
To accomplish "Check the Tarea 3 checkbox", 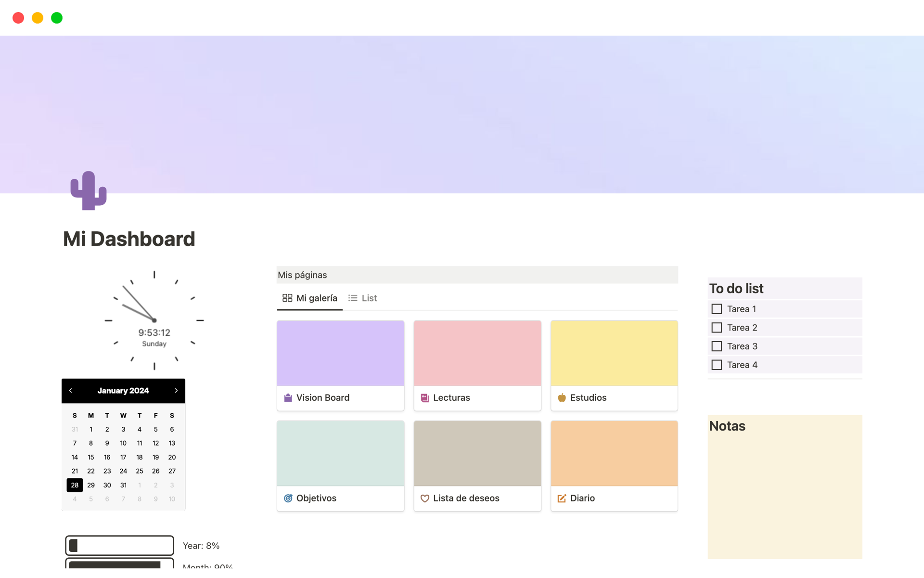I will [x=717, y=346].
